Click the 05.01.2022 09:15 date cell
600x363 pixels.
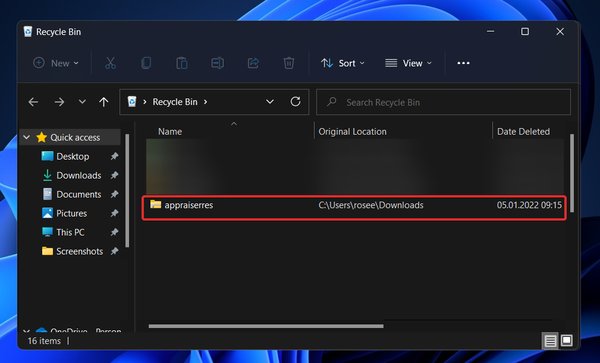[529, 205]
